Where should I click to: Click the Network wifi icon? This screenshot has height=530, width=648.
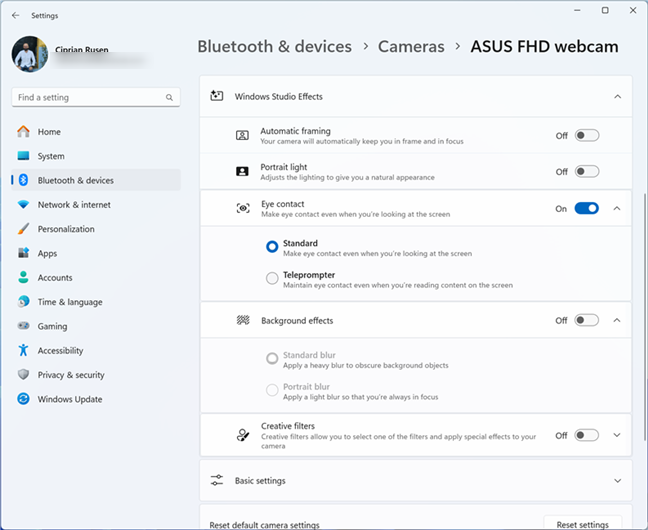24,205
